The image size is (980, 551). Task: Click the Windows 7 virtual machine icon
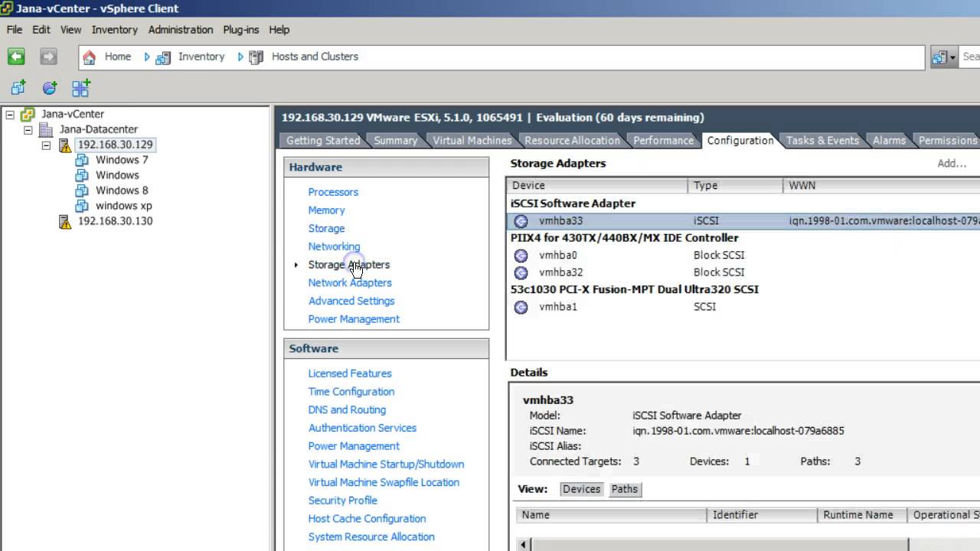pyautogui.click(x=82, y=160)
